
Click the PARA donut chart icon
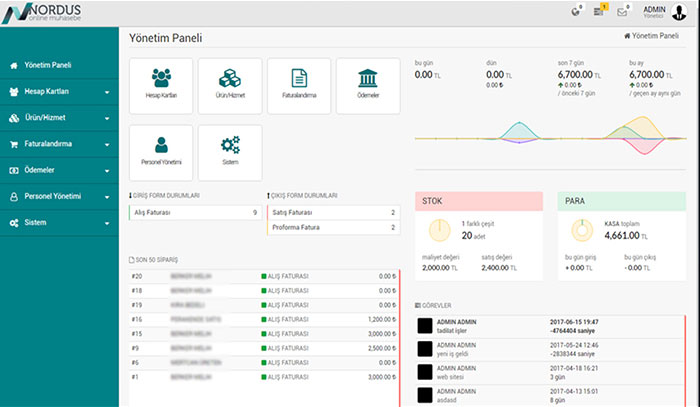point(582,230)
